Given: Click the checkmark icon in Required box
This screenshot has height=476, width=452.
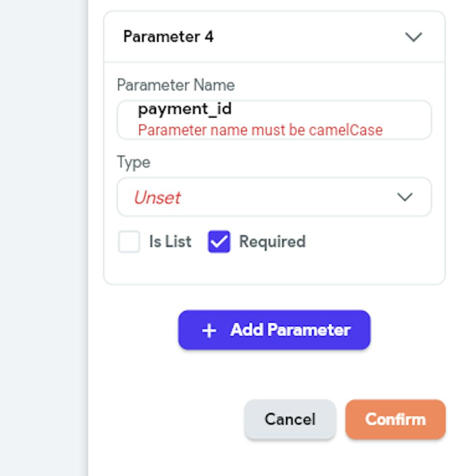Looking at the screenshot, I should [x=219, y=242].
